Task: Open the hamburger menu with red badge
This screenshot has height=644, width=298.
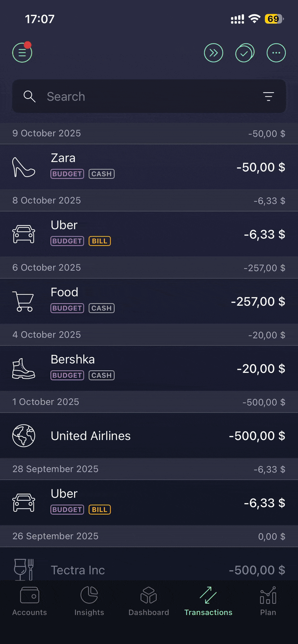Action: 22,53
